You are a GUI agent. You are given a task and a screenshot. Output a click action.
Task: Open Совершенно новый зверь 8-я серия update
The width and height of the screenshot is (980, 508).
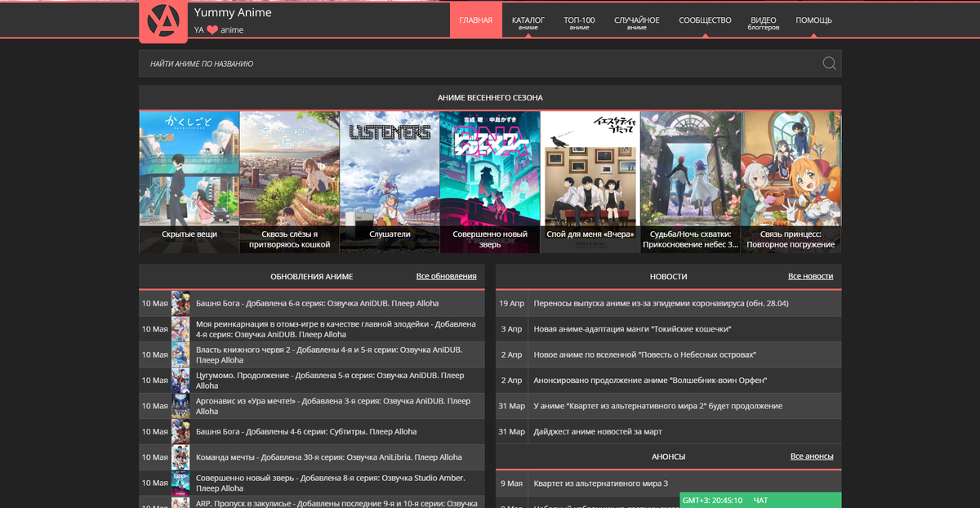tap(331, 483)
